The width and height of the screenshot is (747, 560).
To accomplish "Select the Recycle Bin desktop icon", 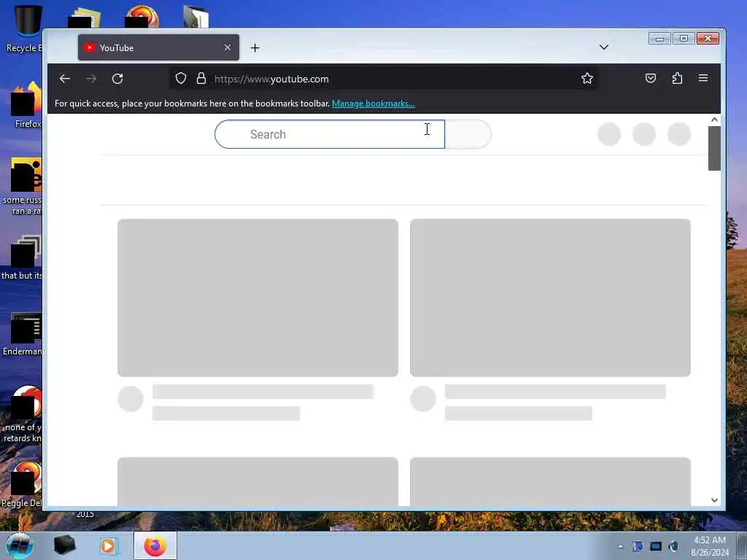I will click(x=24, y=28).
